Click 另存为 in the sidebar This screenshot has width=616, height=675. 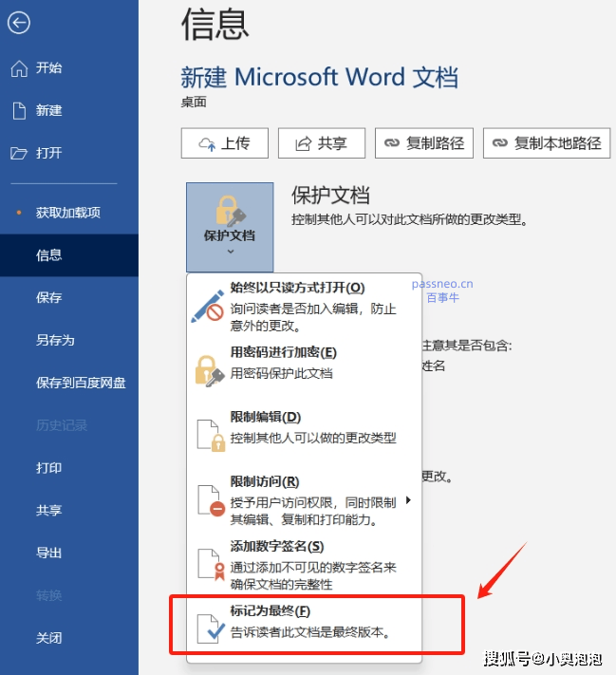click(69, 340)
